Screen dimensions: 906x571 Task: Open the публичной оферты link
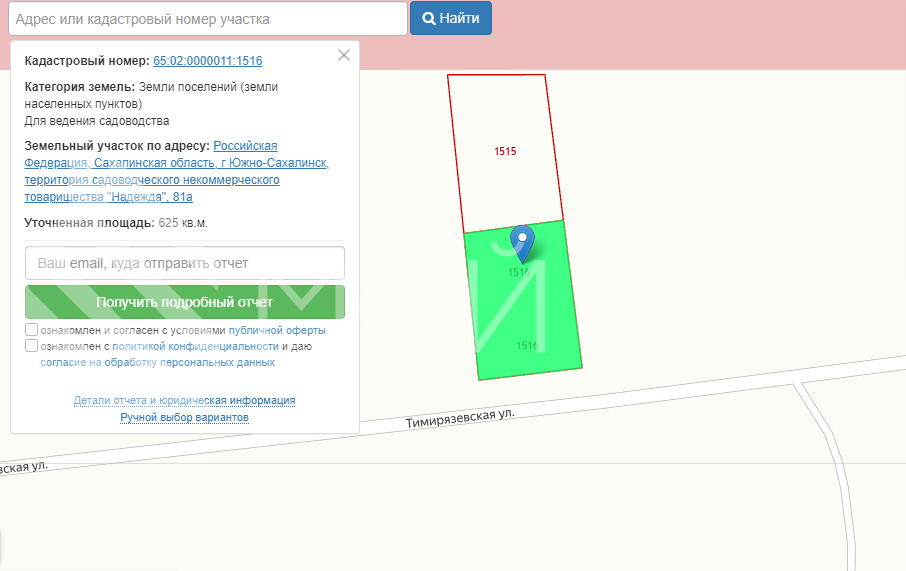click(277, 330)
